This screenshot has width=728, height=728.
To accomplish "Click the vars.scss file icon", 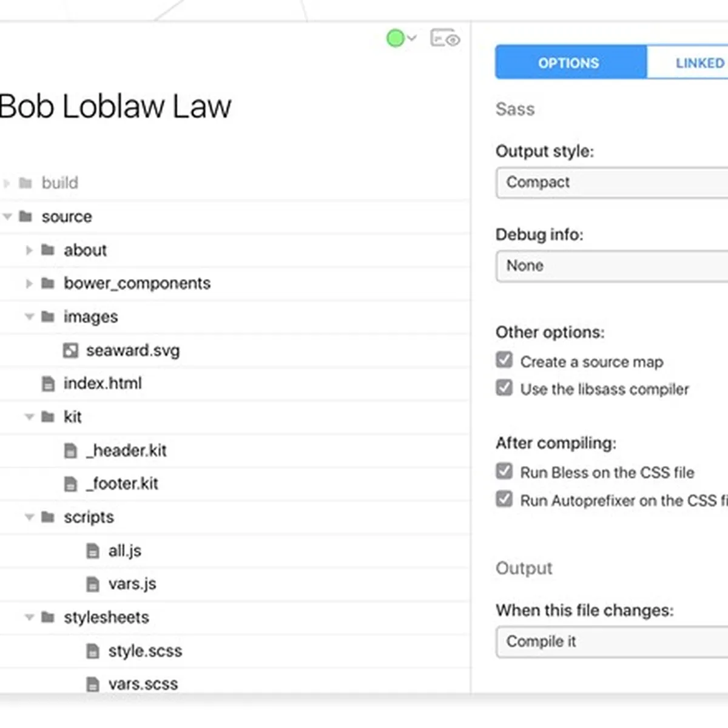I will [x=93, y=684].
